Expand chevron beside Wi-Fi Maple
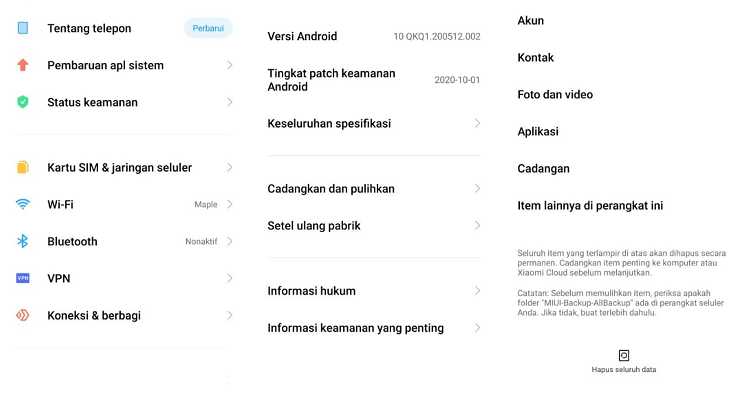 (x=230, y=204)
